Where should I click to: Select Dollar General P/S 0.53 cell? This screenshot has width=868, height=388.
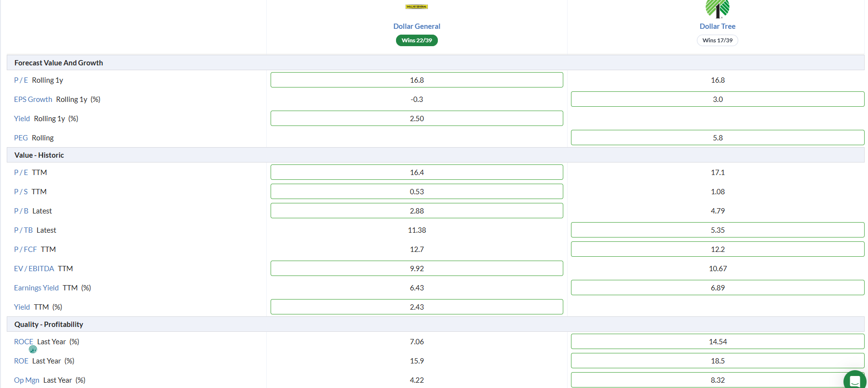tap(417, 191)
